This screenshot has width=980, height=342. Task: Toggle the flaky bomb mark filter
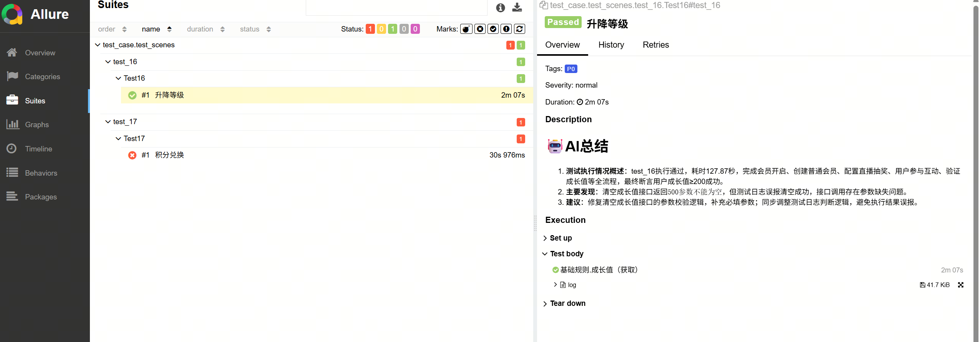pos(466,29)
